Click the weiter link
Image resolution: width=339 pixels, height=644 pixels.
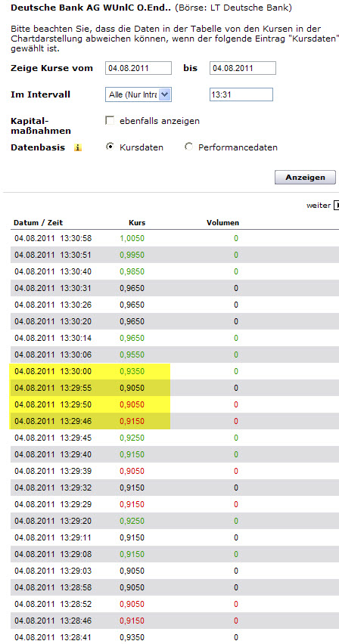pyautogui.click(x=319, y=206)
